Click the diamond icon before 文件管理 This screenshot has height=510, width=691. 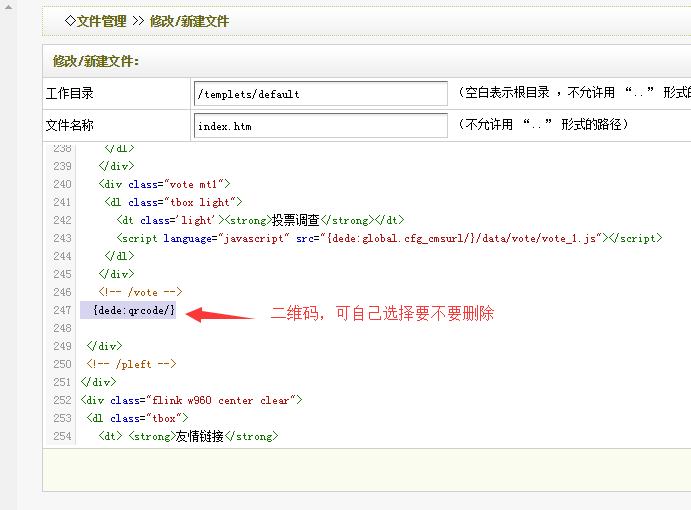coord(68,21)
